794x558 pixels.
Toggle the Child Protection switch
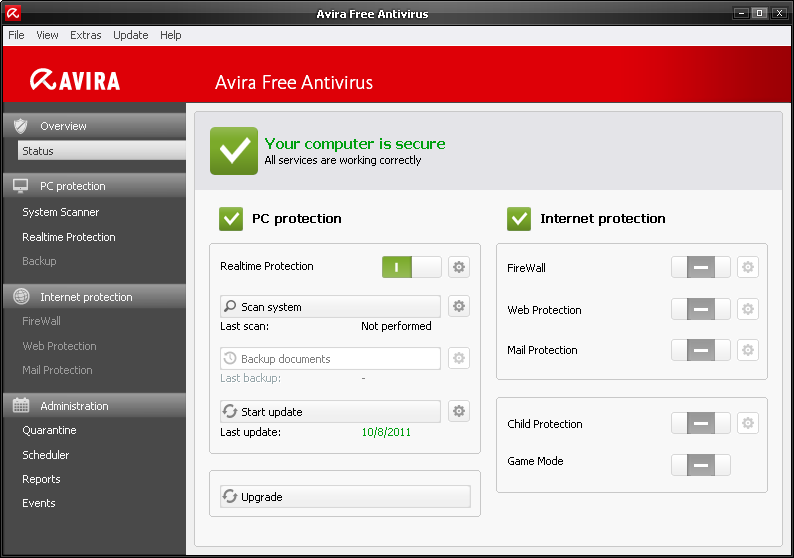[x=701, y=423]
